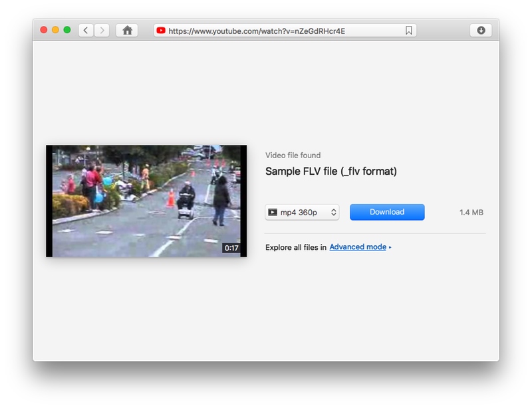Click the 1.4 MB file size text
Image resolution: width=532 pixels, height=408 pixels.
tap(471, 213)
